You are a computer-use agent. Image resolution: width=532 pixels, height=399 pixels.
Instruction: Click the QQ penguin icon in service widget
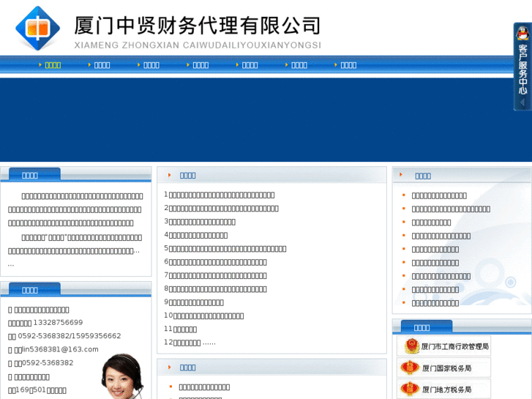[522, 33]
